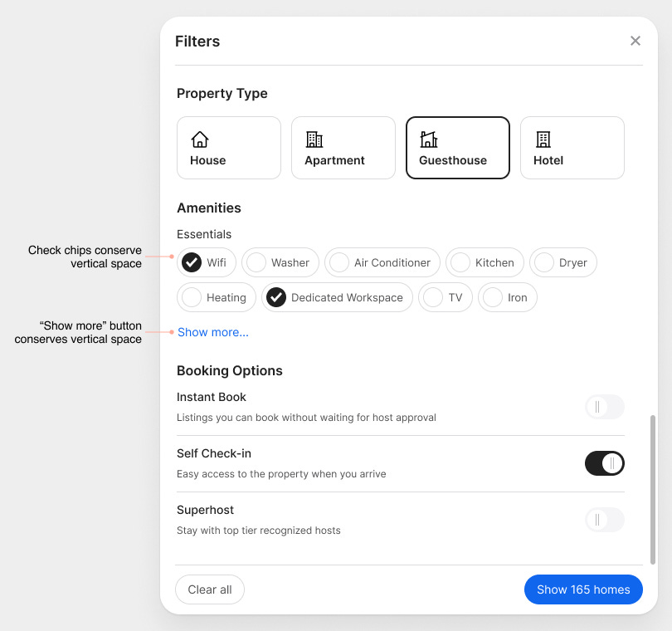The image size is (672, 631).
Task: Click the Wifi checkmark icon
Action: (x=193, y=262)
